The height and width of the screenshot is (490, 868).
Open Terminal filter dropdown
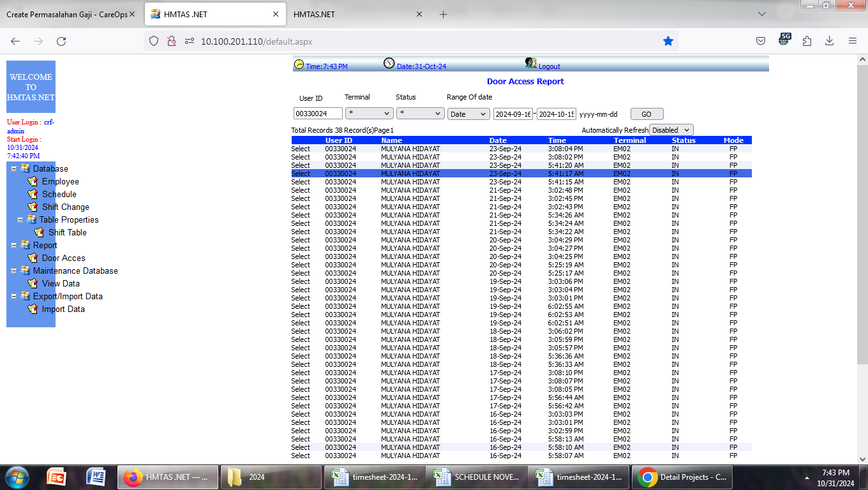point(370,114)
